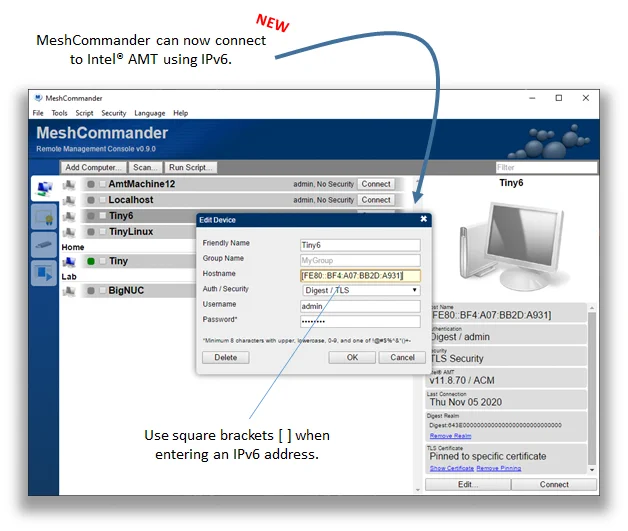Click the Filter search field

(x=546, y=167)
